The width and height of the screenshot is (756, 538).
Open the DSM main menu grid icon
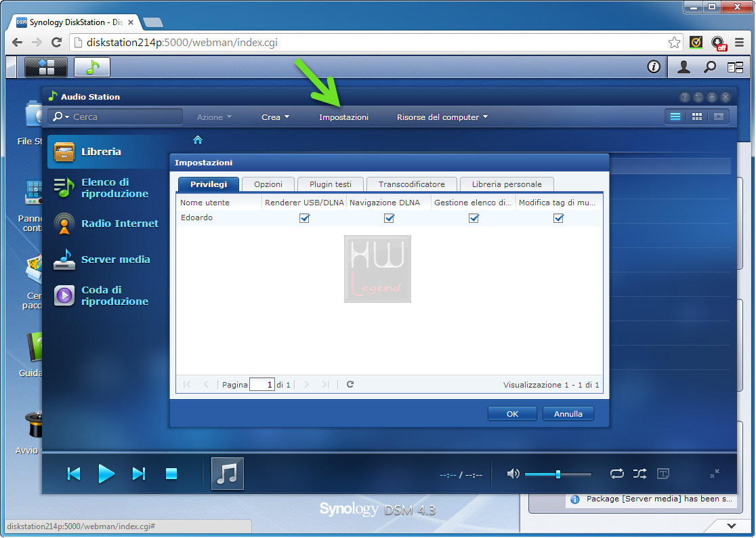click(x=46, y=67)
